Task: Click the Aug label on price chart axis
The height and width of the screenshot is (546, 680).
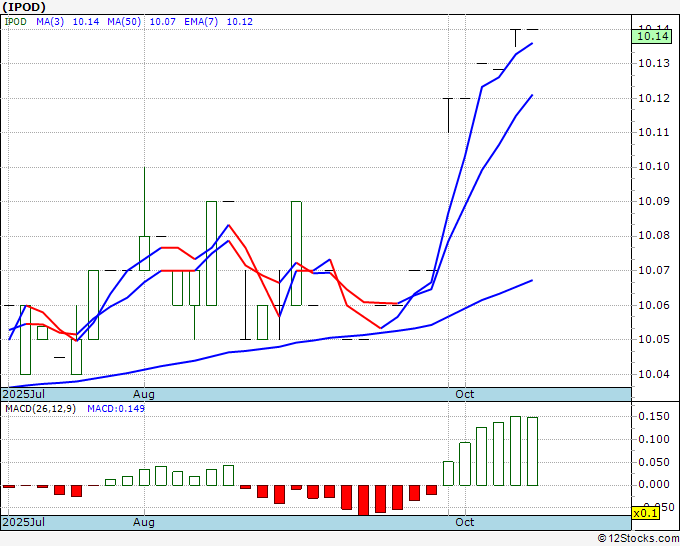Action: pyautogui.click(x=144, y=394)
